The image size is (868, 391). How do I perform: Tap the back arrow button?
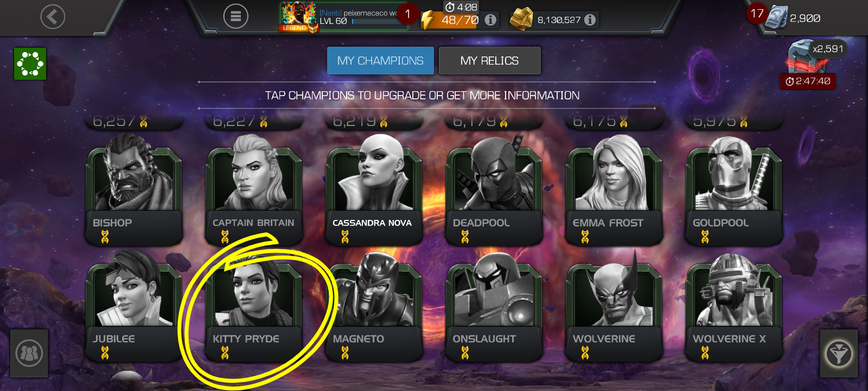[53, 17]
